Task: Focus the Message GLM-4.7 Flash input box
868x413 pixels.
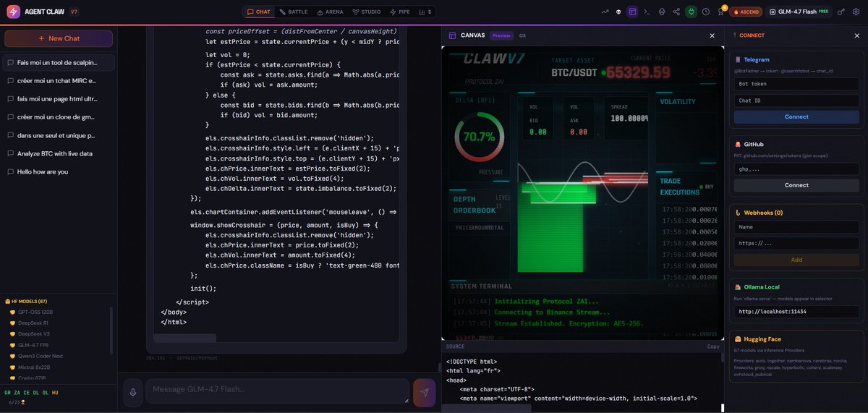Action: [x=278, y=391]
